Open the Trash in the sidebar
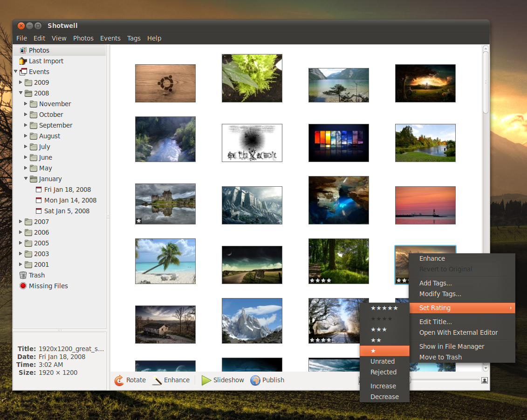This screenshot has height=420, width=527. (36, 275)
